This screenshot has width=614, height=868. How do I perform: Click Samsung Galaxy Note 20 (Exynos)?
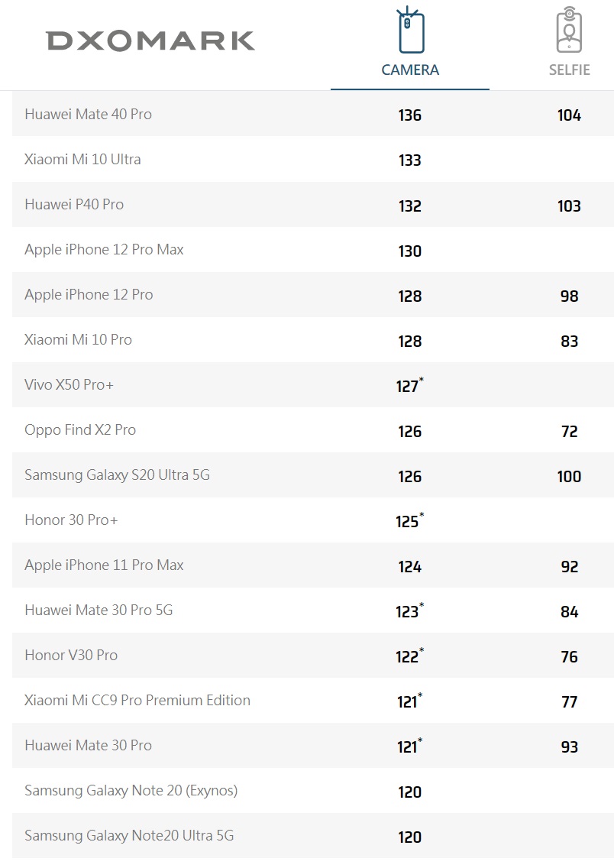coord(131,791)
